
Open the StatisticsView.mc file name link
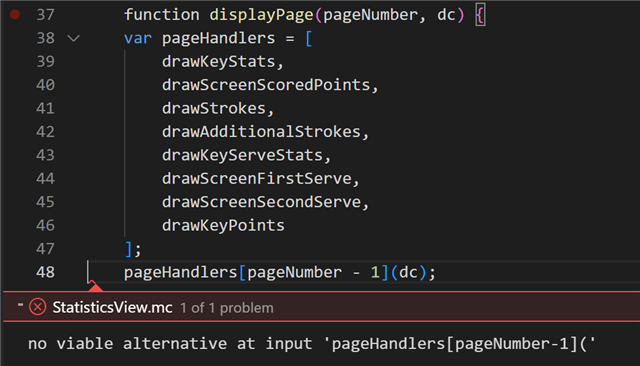(x=112, y=307)
